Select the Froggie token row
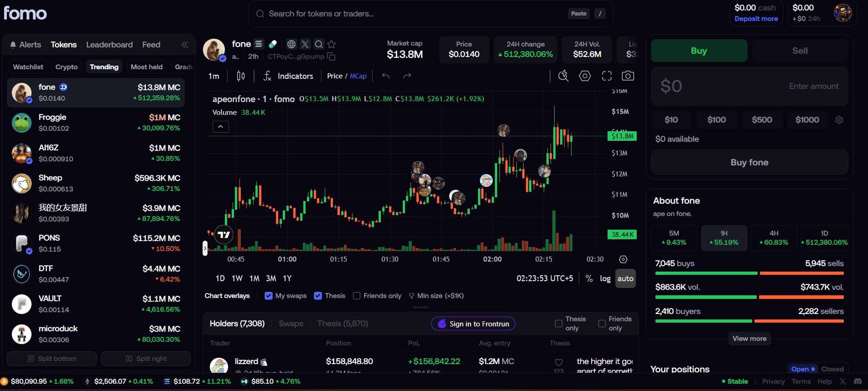868x391 pixels. [x=96, y=123]
